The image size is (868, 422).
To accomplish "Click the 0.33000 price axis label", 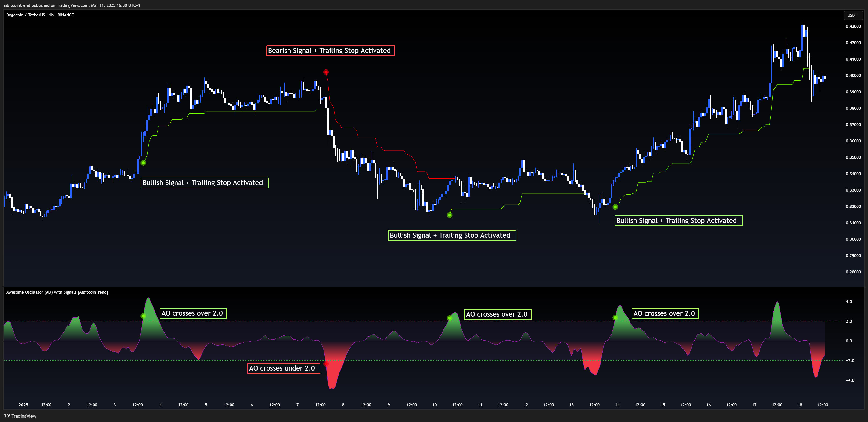I will coord(853,190).
